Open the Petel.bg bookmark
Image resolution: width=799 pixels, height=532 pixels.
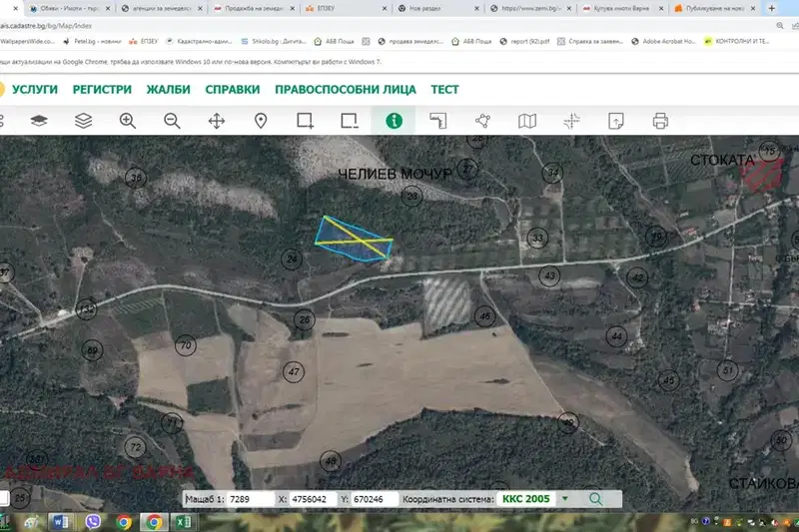click(92, 41)
